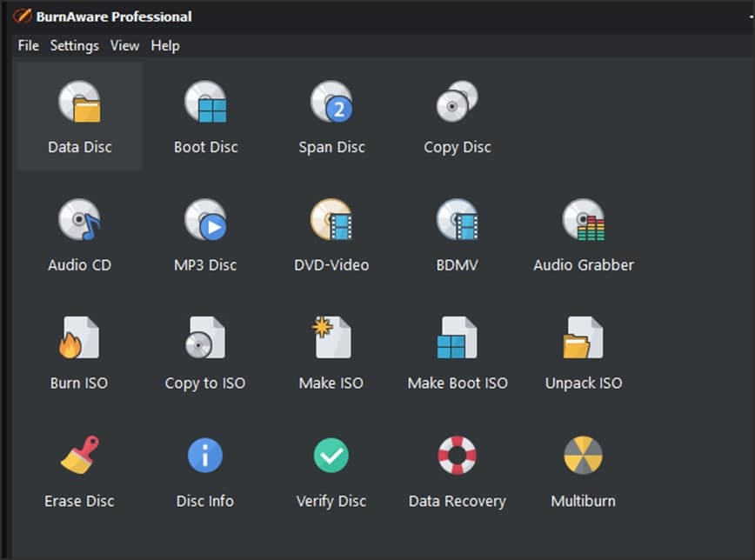
Task: Open the Unpack ISO tool
Action: coord(584,339)
